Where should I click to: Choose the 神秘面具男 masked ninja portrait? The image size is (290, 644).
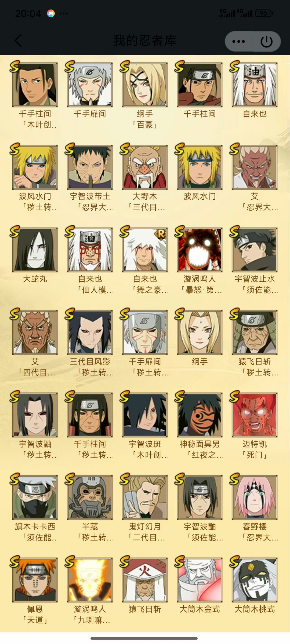pos(200,415)
